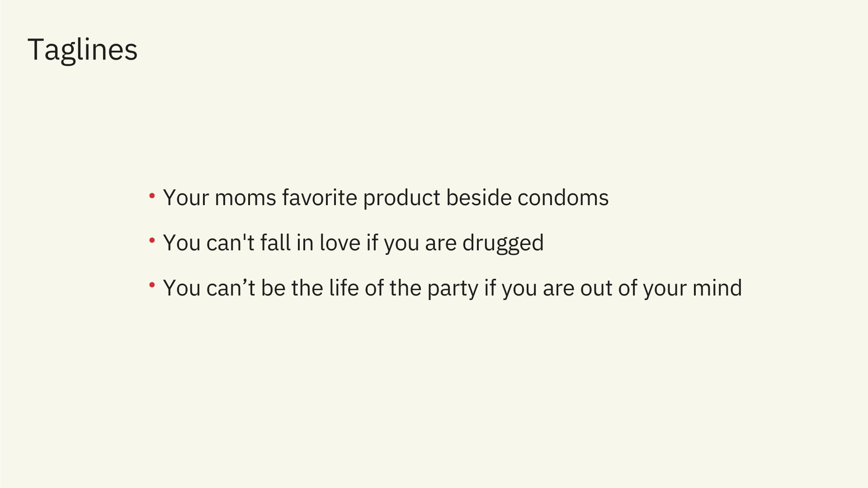Click the word 'condoms' in first bullet
Image resolution: width=868 pixels, height=488 pixels.
point(563,197)
